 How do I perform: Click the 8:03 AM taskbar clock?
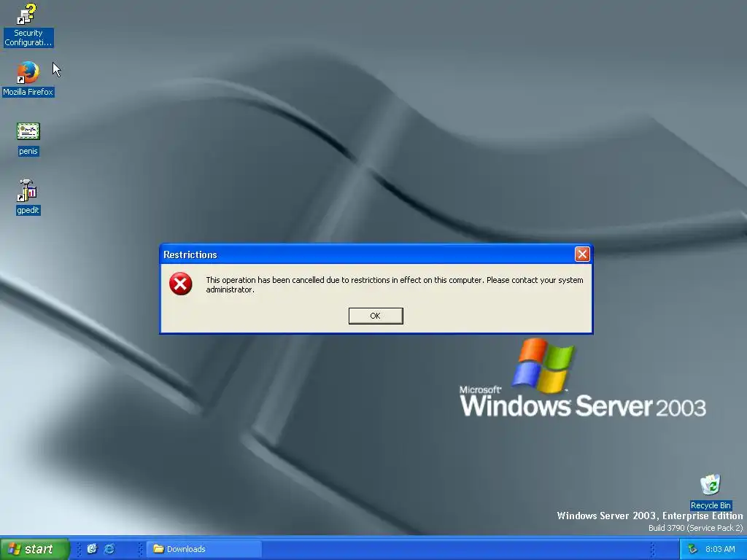[720, 549]
